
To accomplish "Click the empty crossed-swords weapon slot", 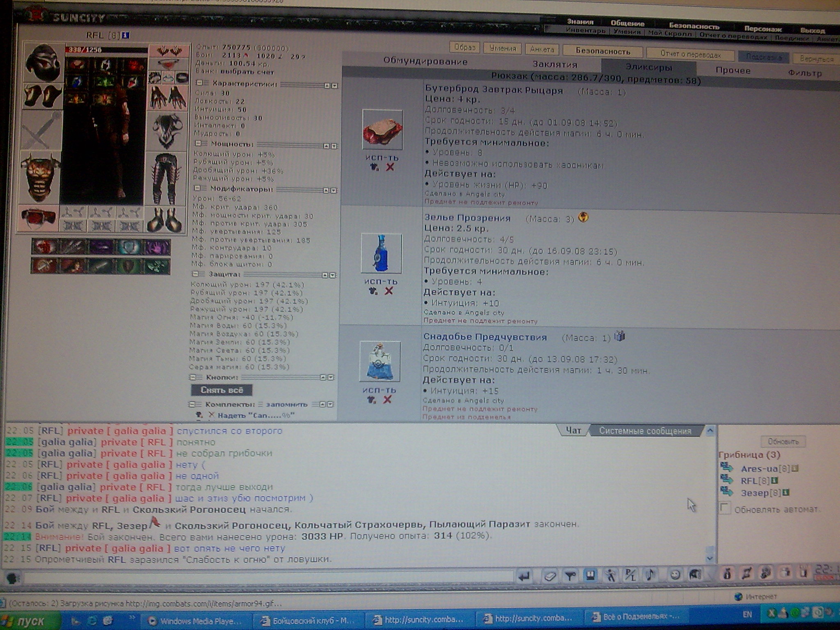I will (41, 130).
